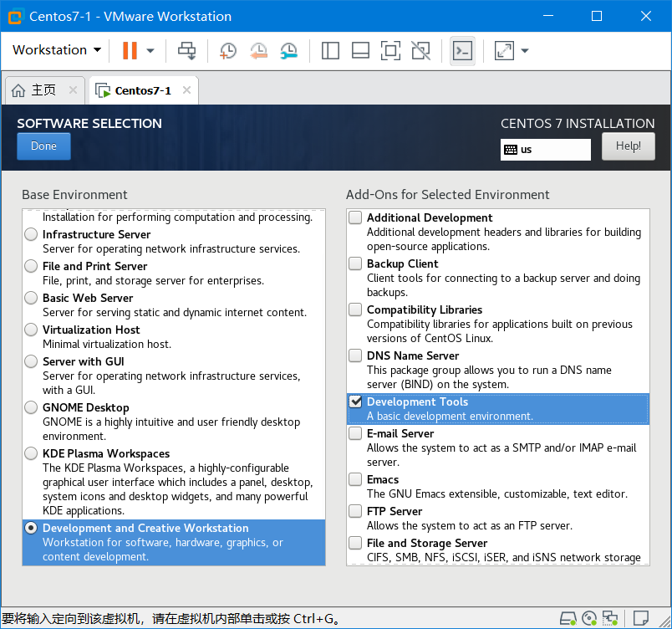The height and width of the screenshot is (629, 672).
Task: Click the 'CENTOS 7 INSTALLATION' label
Action: click(x=578, y=124)
